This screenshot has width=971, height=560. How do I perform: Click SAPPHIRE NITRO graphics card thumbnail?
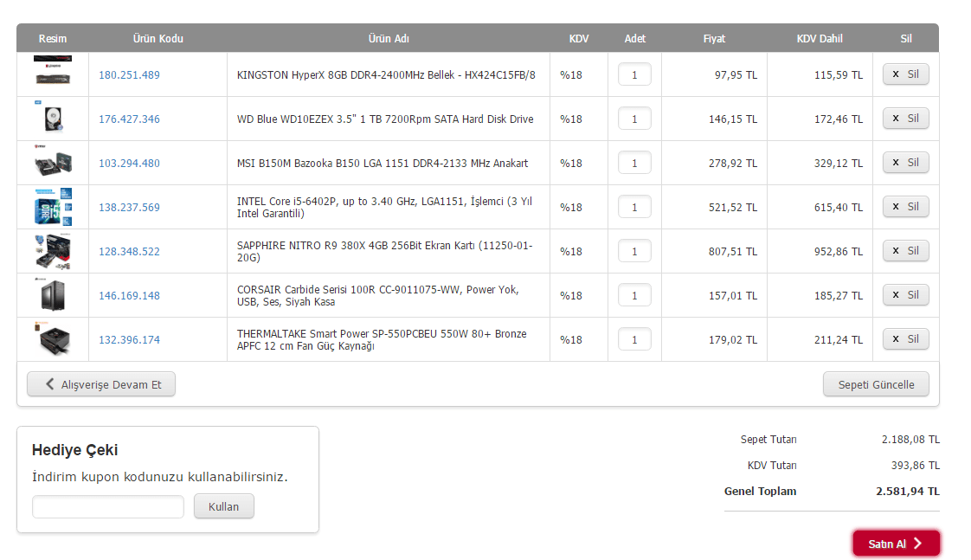coord(53,251)
